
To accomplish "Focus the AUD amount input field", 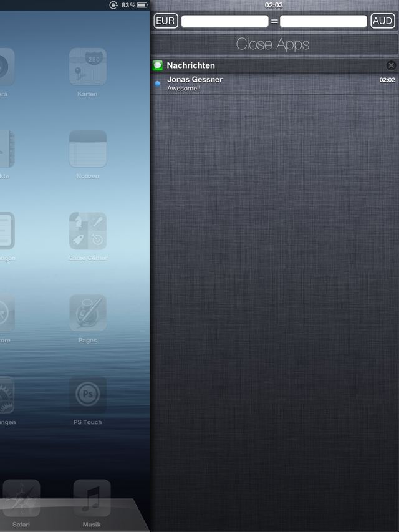I will pos(323,21).
